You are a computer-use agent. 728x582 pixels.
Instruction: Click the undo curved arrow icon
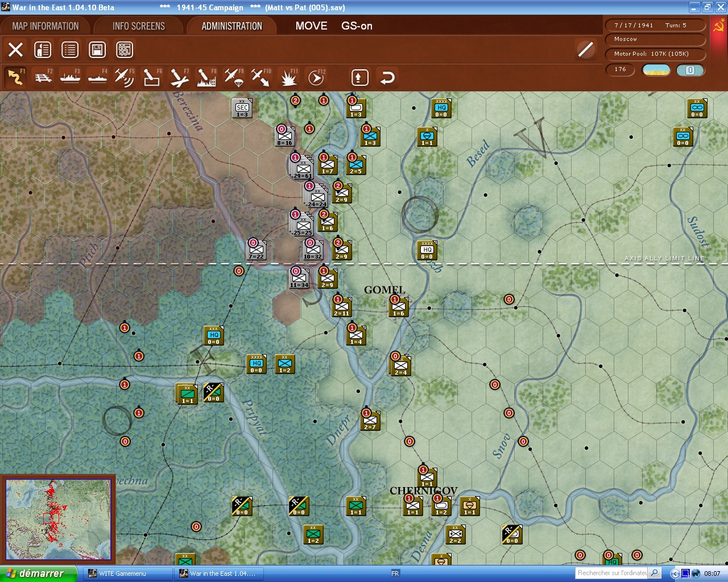pyautogui.click(x=387, y=77)
